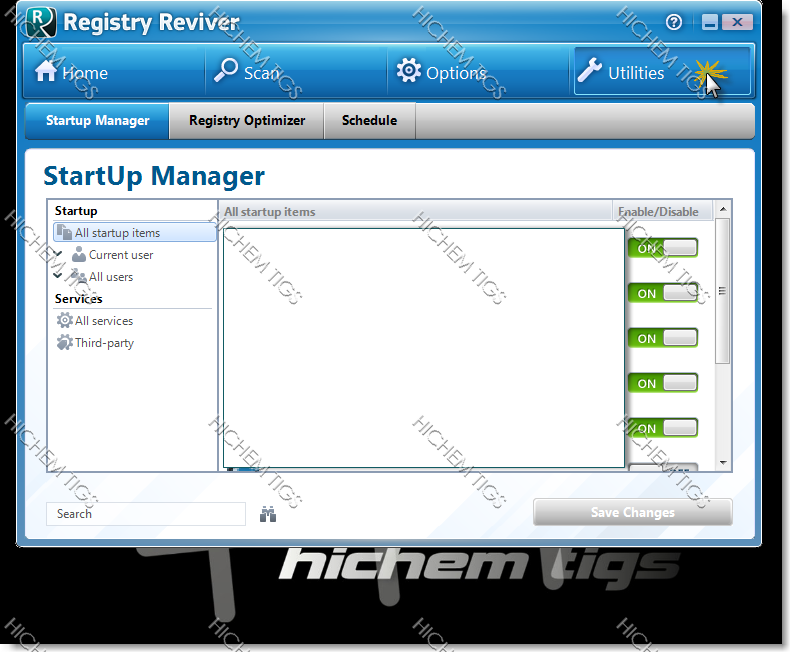The image size is (790, 652).
Task: Open the Registry Optimizer tab
Action: coord(247,121)
